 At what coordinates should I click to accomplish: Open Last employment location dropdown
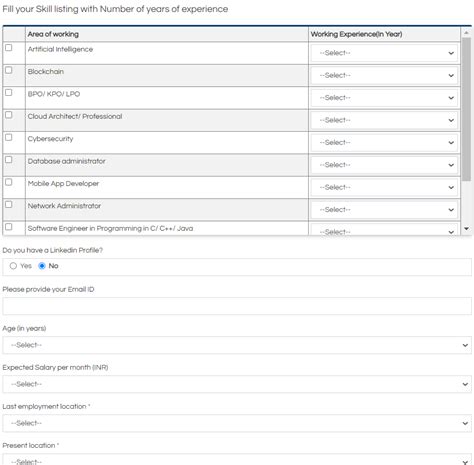point(237,423)
